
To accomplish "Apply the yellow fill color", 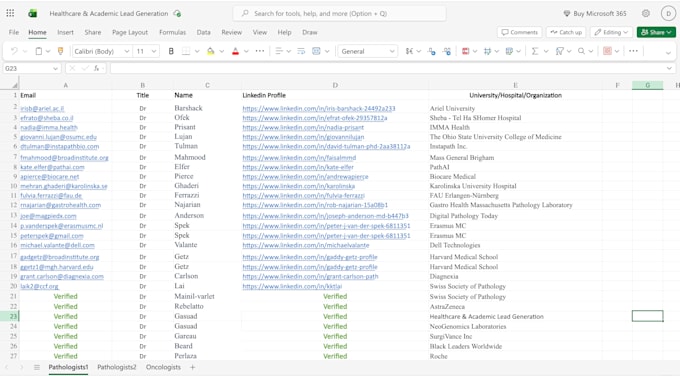I will click(210, 51).
